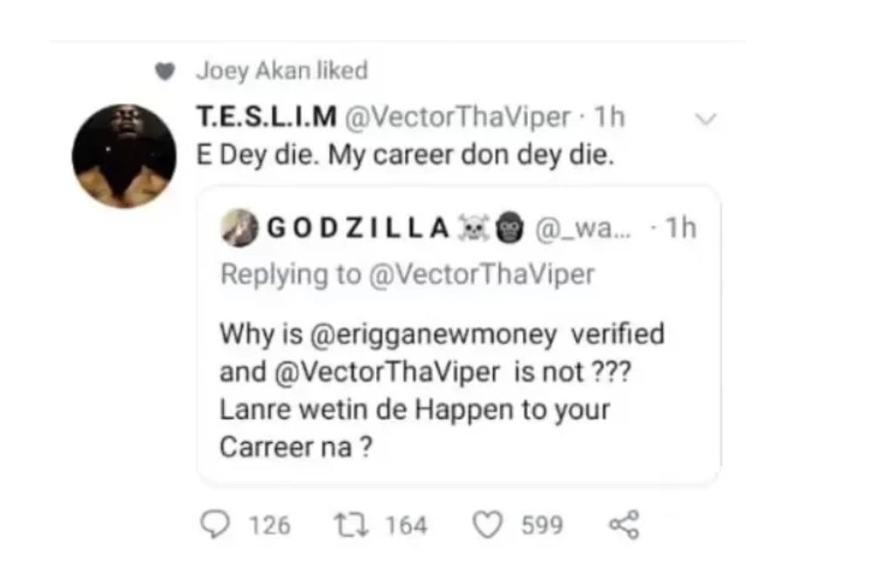
Task: Click @VectorThaViper in the Replying to line
Action: pos(484,274)
